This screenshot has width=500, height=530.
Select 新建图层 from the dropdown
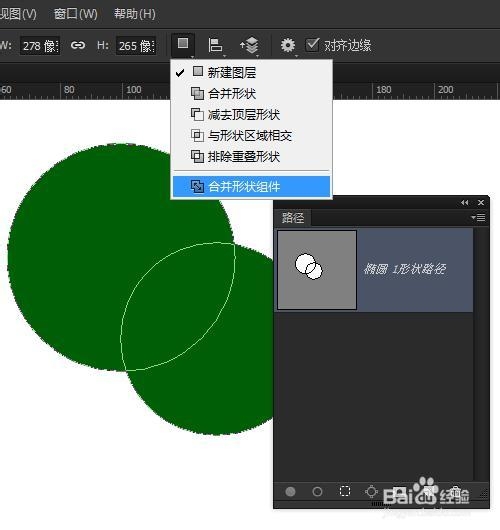251,72
